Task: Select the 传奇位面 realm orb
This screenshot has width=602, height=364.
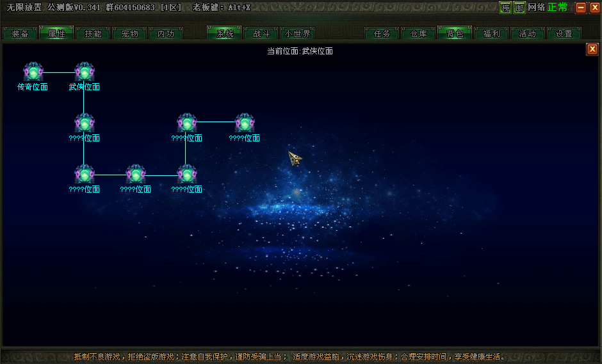Action: (x=33, y=72)
